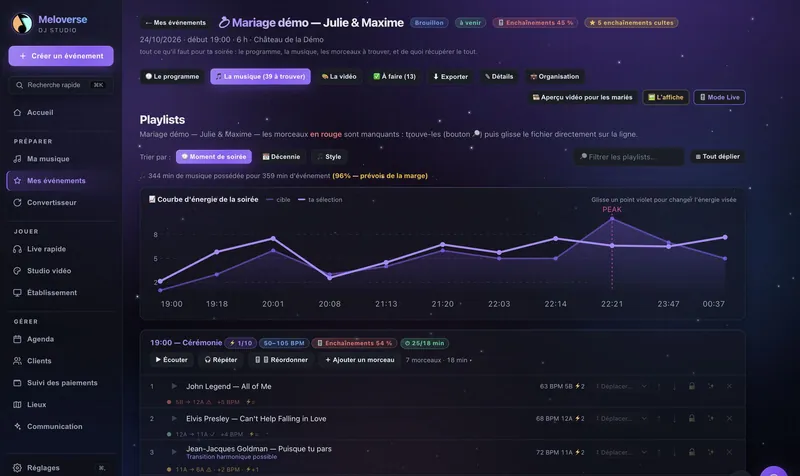Click the Enchaînements 45 % badge

[x=535, y=23]
